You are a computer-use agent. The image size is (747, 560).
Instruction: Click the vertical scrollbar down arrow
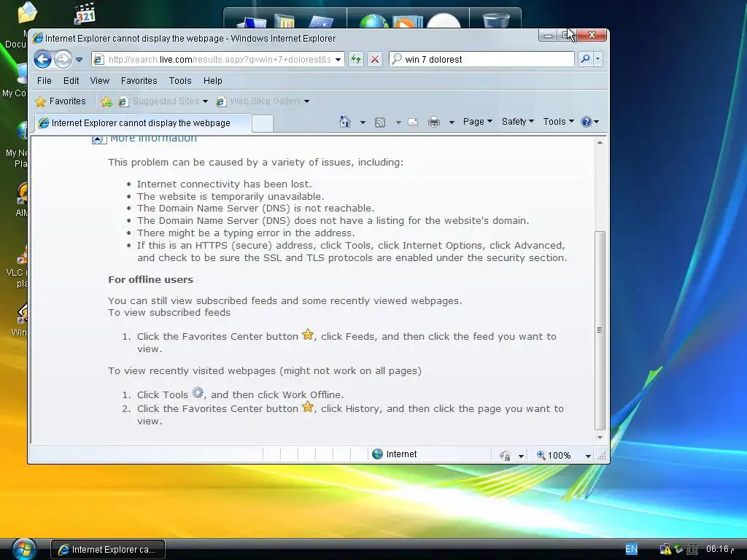click(600, 437)
